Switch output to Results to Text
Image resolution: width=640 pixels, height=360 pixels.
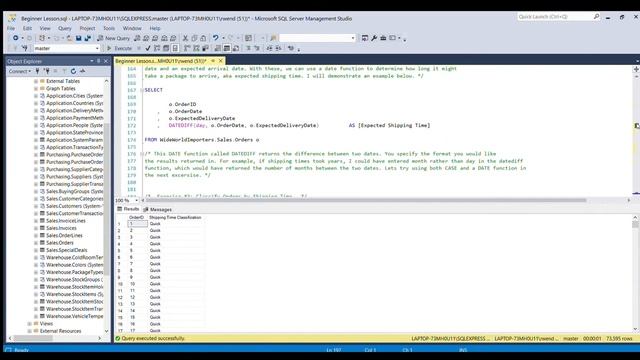[x=218, y=48]
